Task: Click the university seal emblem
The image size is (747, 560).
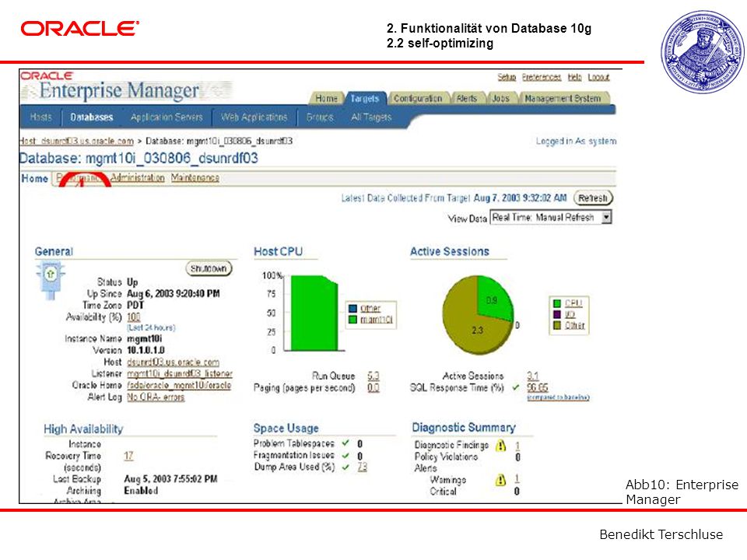Action: pos(702,51)
